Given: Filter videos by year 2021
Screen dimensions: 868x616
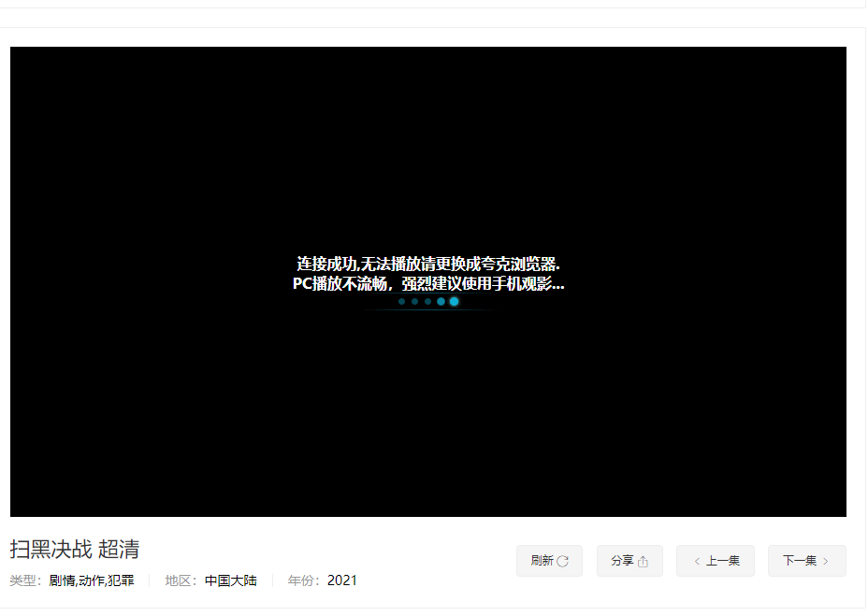Looking at the screenshot, I should click(x=343, y=580).
